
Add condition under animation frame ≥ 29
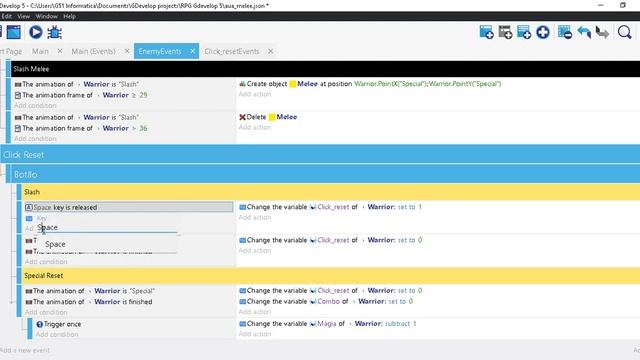click(35, 105)
